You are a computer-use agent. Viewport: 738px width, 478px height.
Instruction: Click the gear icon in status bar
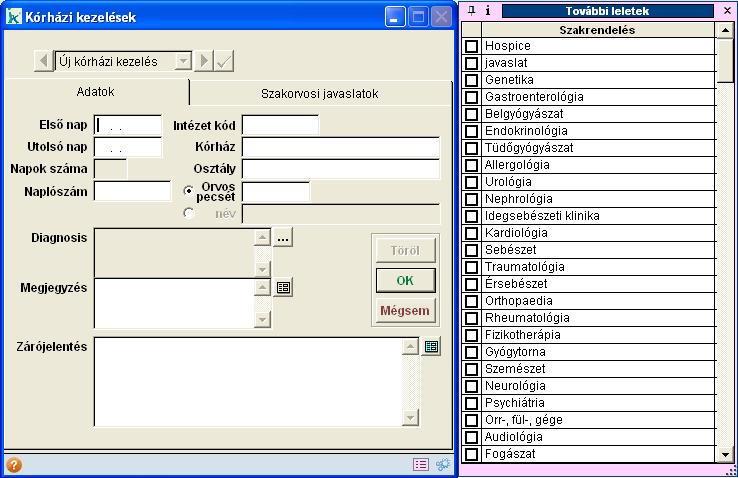tap(442, 465)
